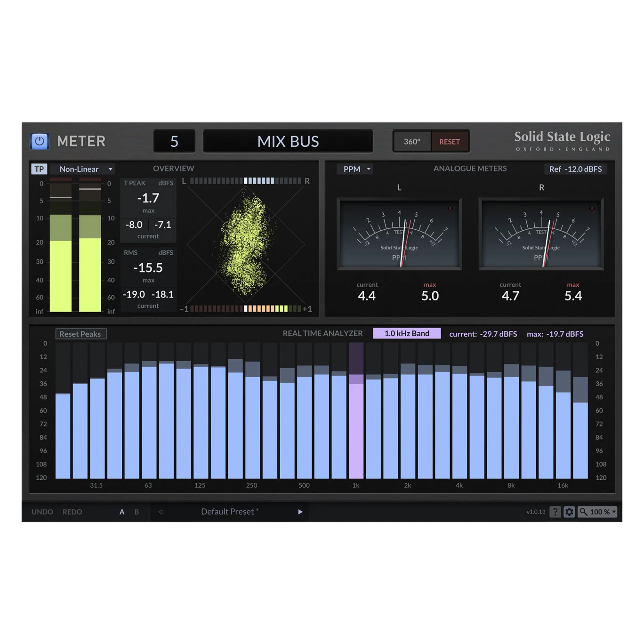Click the MIX BUS track name field

[288, 141]
